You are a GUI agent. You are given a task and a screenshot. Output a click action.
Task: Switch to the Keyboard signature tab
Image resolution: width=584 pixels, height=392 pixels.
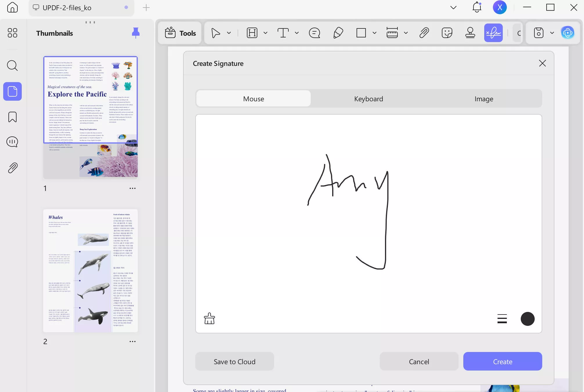(x=368, y=99)
